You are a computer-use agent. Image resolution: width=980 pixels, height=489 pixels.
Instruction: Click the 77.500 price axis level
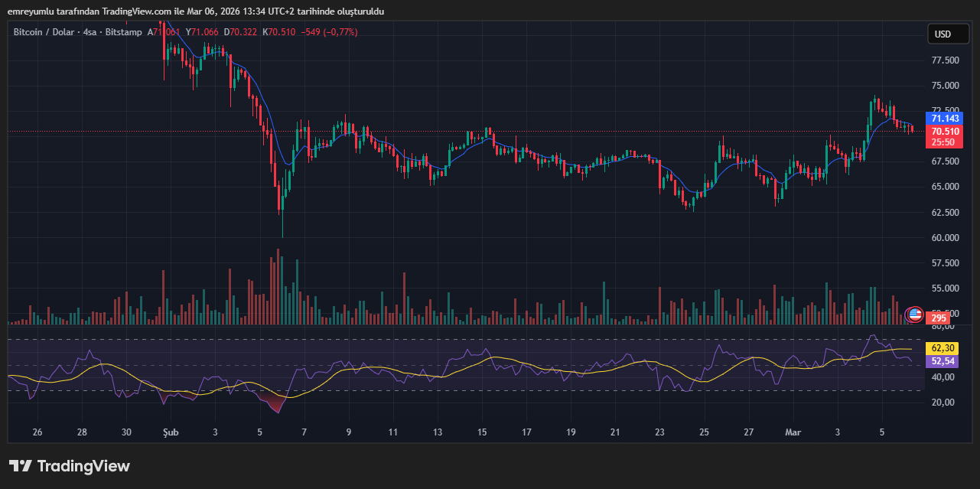coord(946,60)
